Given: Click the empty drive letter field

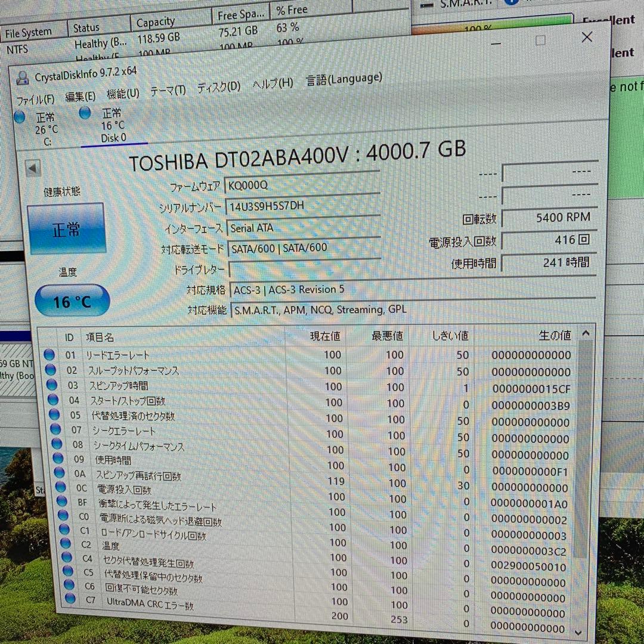Looking at the screenshot, I should pyautogui.click(x=305, y=268).
